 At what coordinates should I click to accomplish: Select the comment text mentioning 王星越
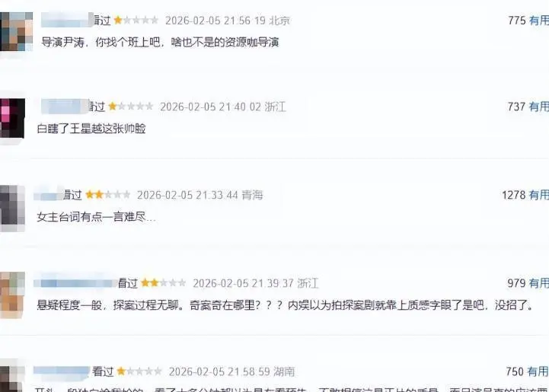pyautogui.click(x=91, y=129)
